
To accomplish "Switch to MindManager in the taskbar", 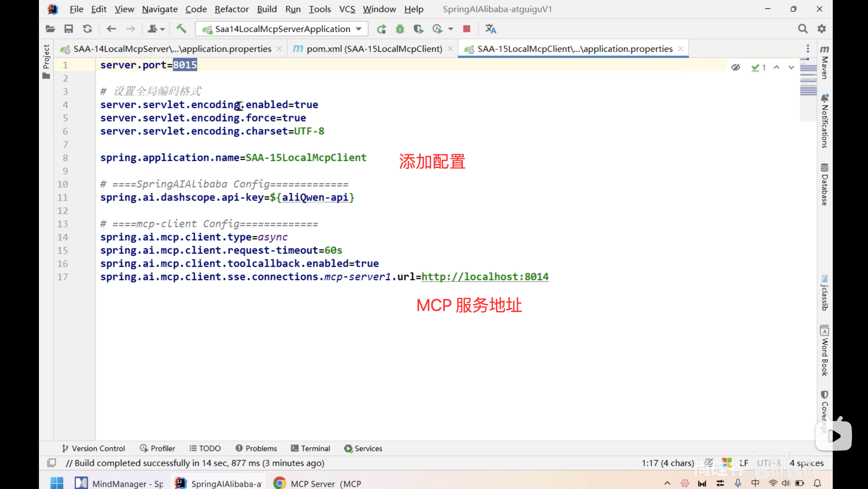I will tap(119, 483).
